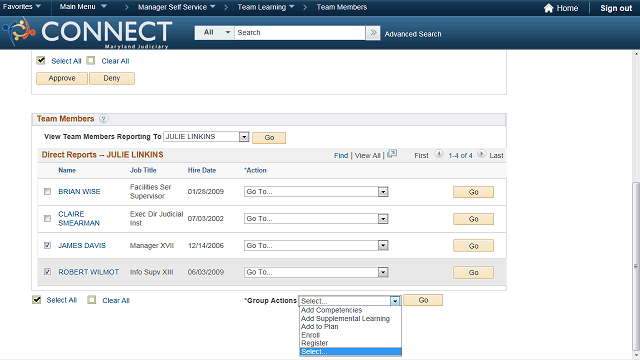This screenshot has height=360, width=640.
Task: Click the lower Select All link
Action: [62, 300]
